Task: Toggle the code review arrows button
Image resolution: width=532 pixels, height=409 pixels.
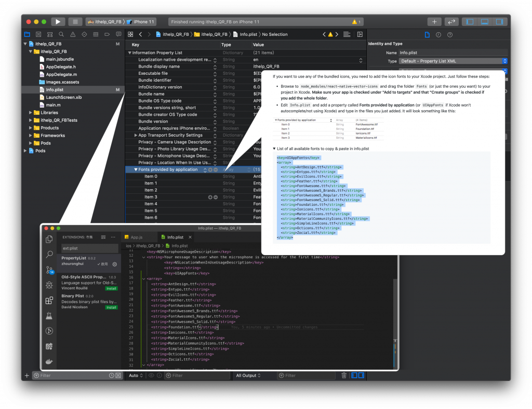Action: click(x=451, y=22)
